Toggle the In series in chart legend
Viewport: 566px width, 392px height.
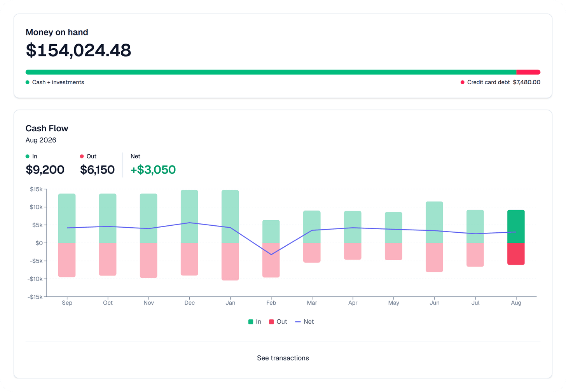pos(255,322)
